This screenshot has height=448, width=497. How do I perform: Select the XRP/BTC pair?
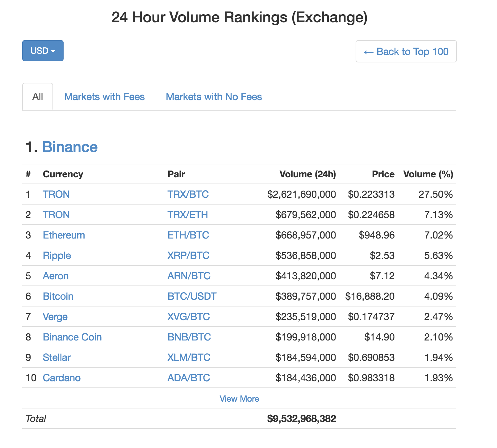tap(188, 255)
